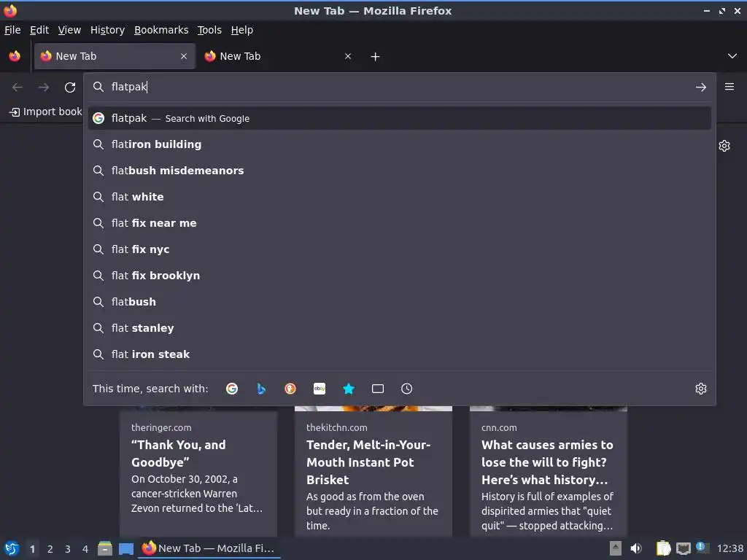Open the Help menu
The height and width of the screenshot is (560, 747).
pos(242,30)
